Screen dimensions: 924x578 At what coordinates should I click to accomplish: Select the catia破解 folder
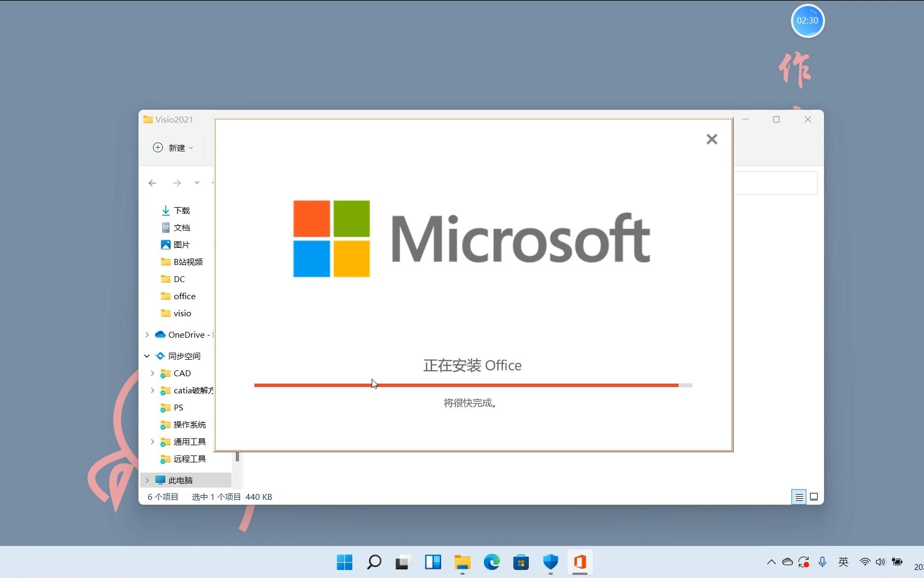[x=187, y=390]
